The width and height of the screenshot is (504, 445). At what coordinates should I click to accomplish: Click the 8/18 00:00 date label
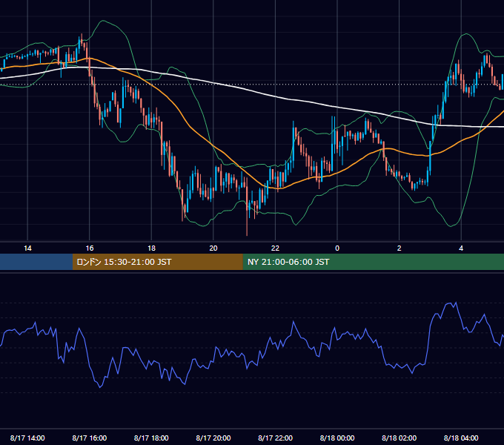(x=337, y=438)
